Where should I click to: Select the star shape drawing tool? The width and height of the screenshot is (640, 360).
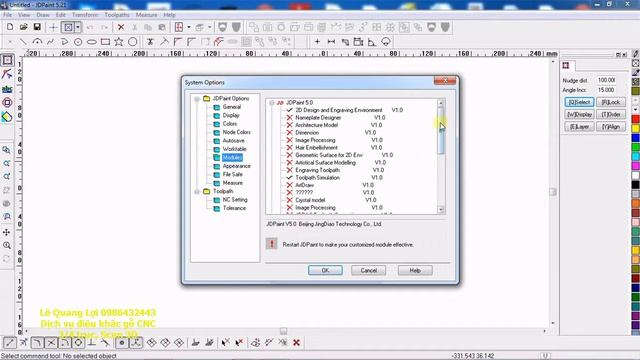119,42
